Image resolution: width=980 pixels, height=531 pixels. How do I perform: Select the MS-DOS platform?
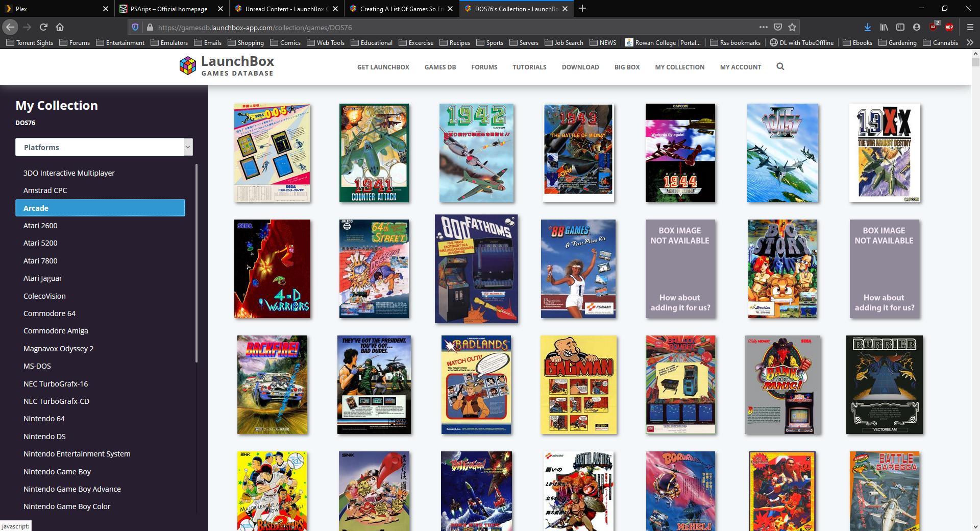[x=100, y=366]
